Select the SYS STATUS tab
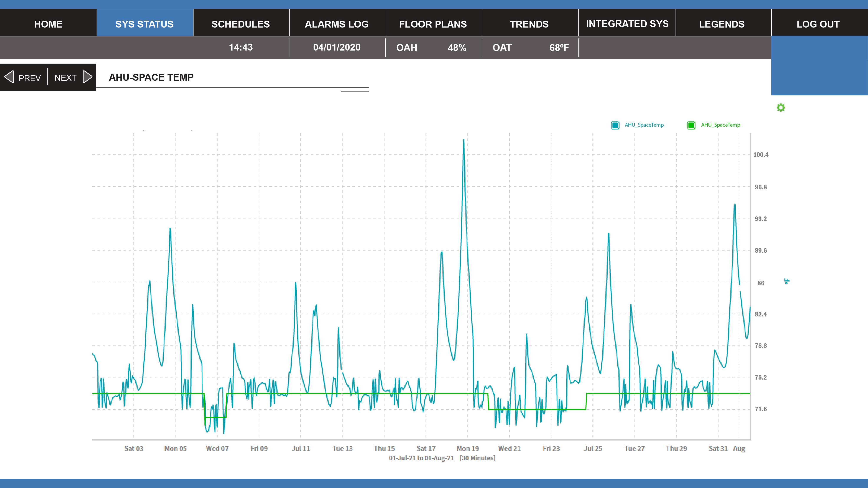Viewport: 868px width, 488px height. point(145,24)
